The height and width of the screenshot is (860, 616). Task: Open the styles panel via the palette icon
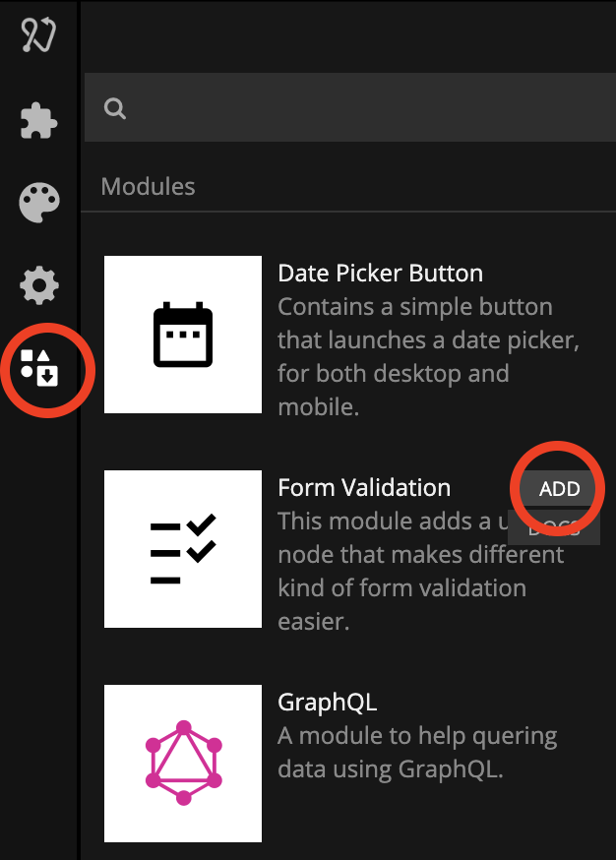(39, 203)
